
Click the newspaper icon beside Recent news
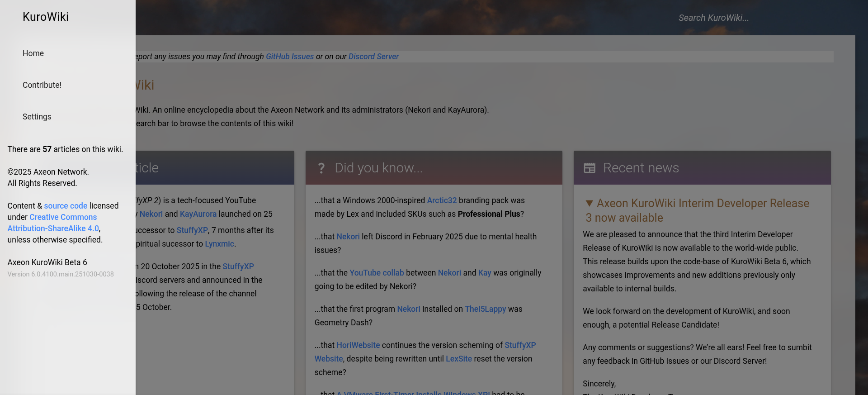[x=590, y=168]
